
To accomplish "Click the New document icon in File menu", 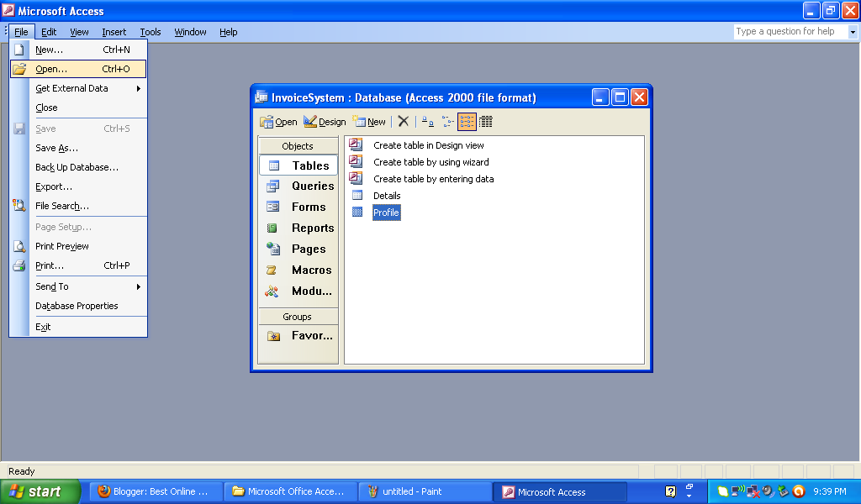I will coord(19,50).
